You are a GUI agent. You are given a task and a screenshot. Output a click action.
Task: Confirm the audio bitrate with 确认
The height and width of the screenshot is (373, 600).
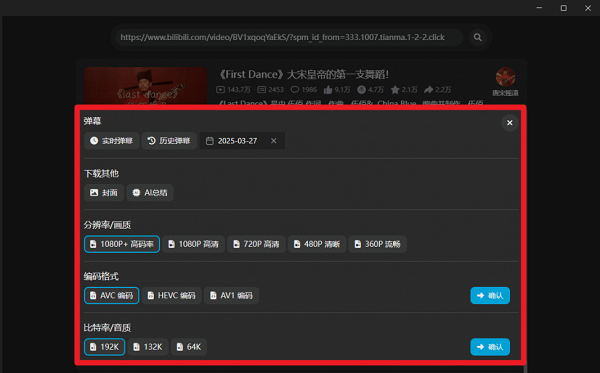click(490, 347)
